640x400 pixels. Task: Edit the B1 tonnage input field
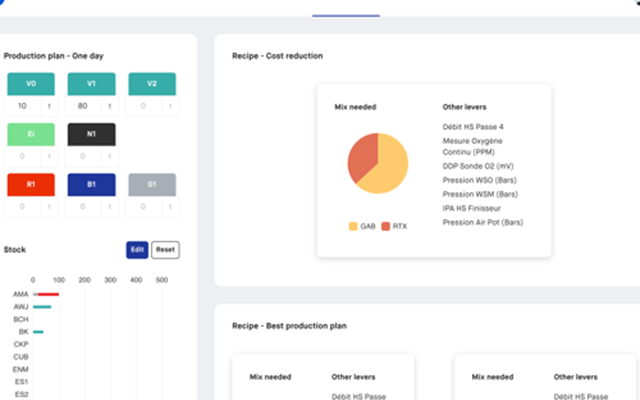click(83, 207)
